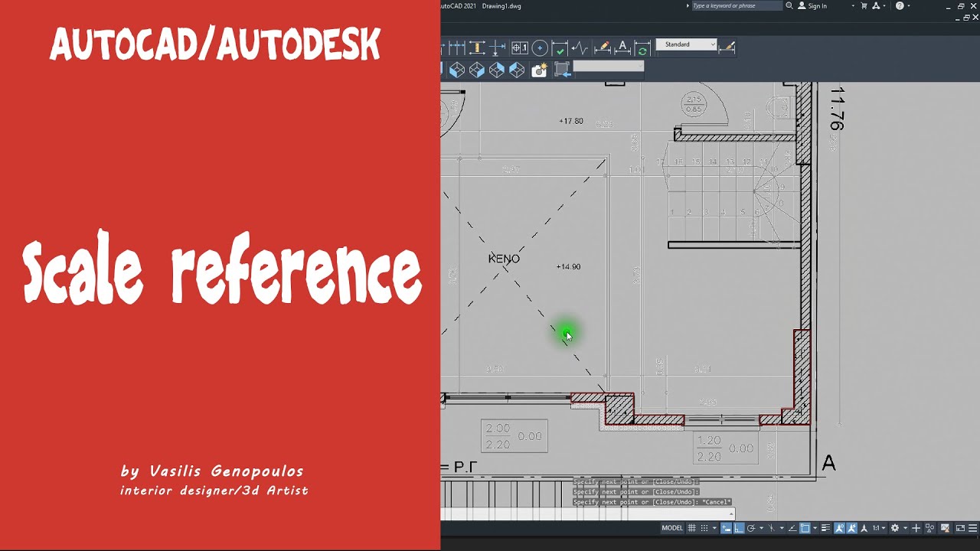
Task: Toggle the 2D Object Snap square button
Action: [x=805, y=528]
